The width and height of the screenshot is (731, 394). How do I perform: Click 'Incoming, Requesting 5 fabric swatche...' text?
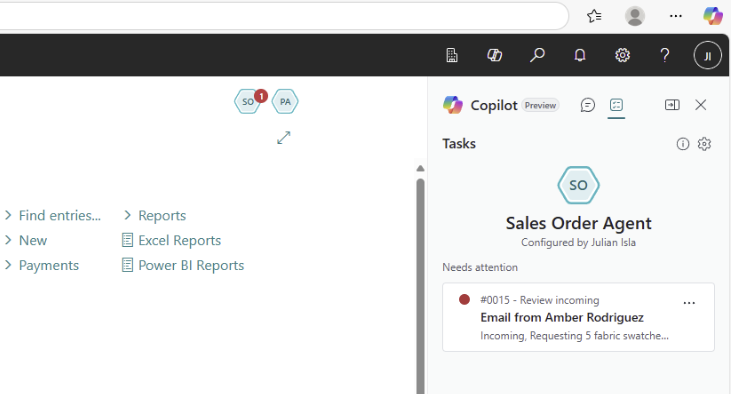[x=574, y=336]
